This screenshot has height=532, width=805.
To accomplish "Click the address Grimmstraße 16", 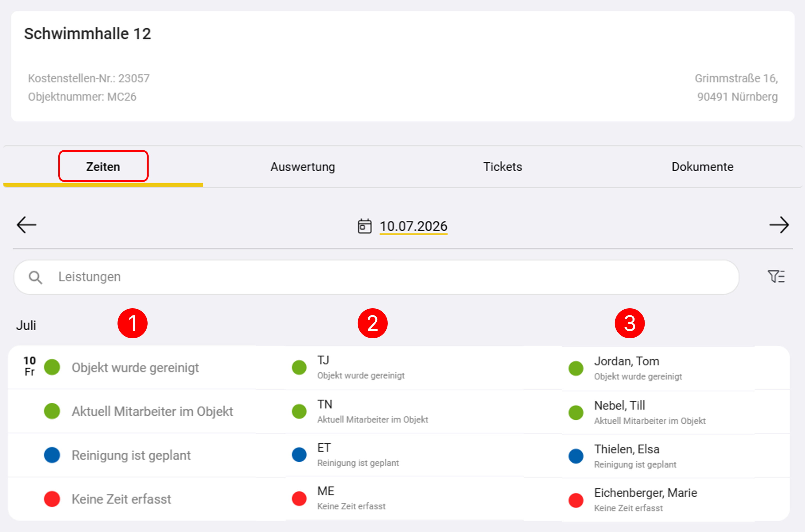I will coord(736,78).
